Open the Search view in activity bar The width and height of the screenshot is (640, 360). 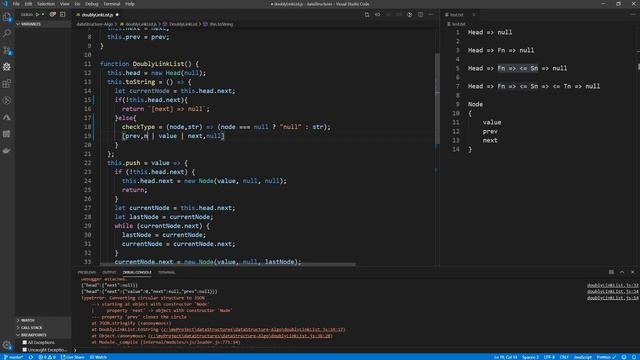point(7,33)
